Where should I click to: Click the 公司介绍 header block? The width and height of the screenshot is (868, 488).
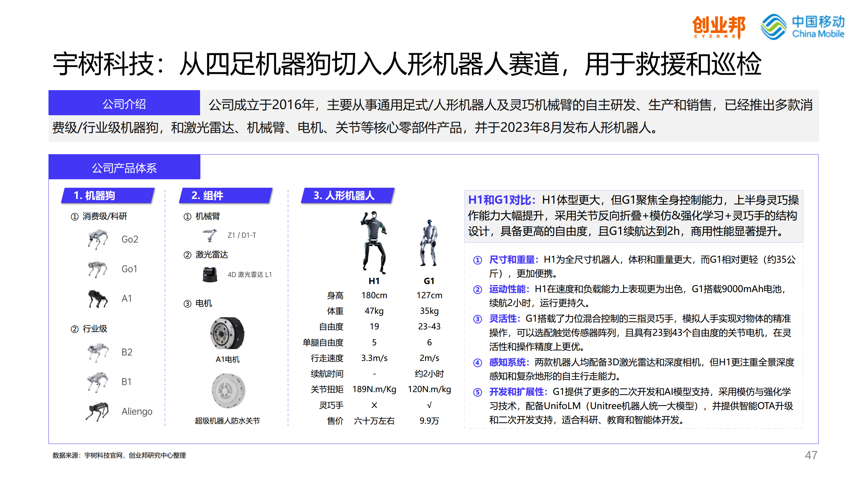tap(124, 103)
